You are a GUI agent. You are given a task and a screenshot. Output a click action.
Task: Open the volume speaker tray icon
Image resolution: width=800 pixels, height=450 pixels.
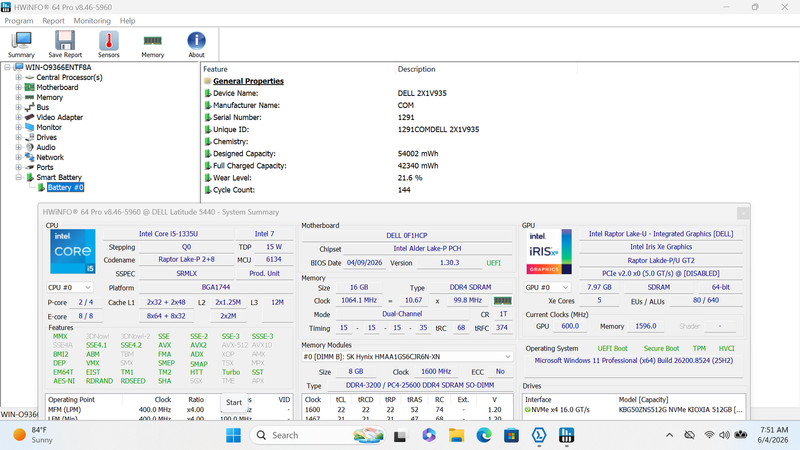pyautogui.click(x=724, y=435)
